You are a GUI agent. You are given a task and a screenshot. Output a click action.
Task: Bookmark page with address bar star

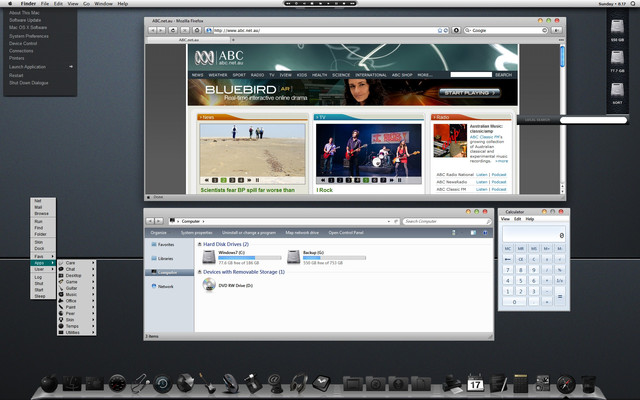pyautogui.click(x=440, y=30)
